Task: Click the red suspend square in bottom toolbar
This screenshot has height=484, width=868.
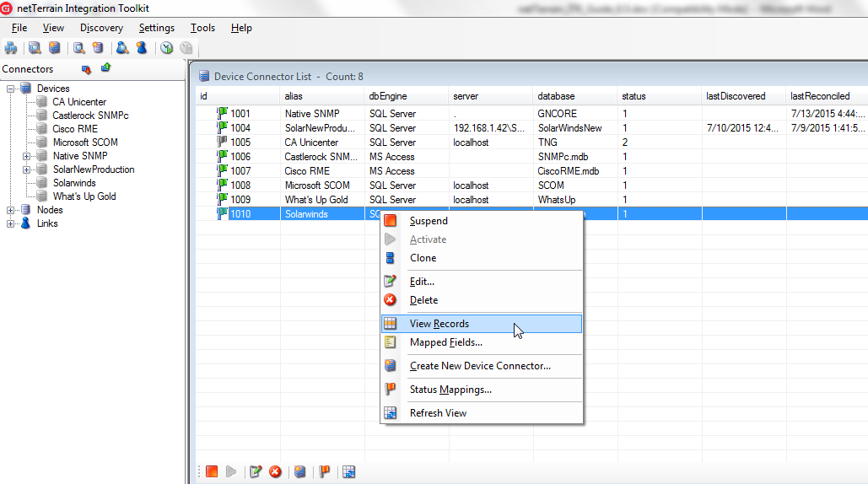Action: 212,472
